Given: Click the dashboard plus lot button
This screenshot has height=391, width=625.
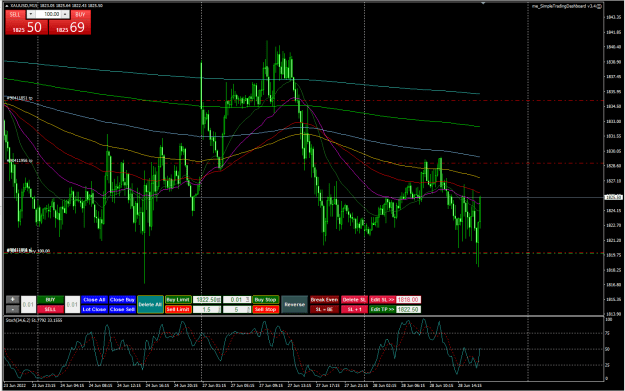Looking at the screenshot, I should click(13, 300).
